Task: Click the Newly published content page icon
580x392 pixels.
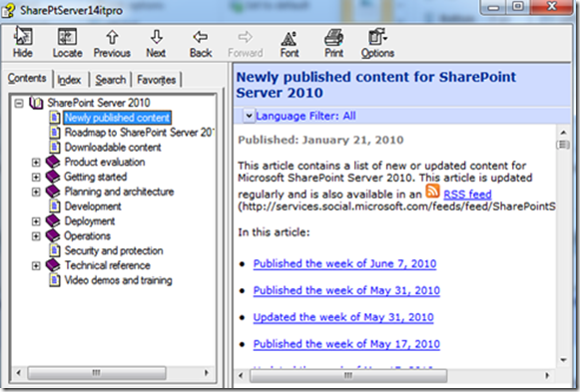Action: (55, 118)
